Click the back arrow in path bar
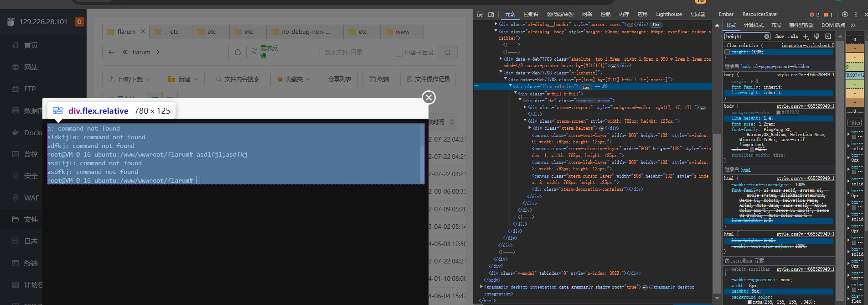This screenshot has width=868, height=305. 111,53
